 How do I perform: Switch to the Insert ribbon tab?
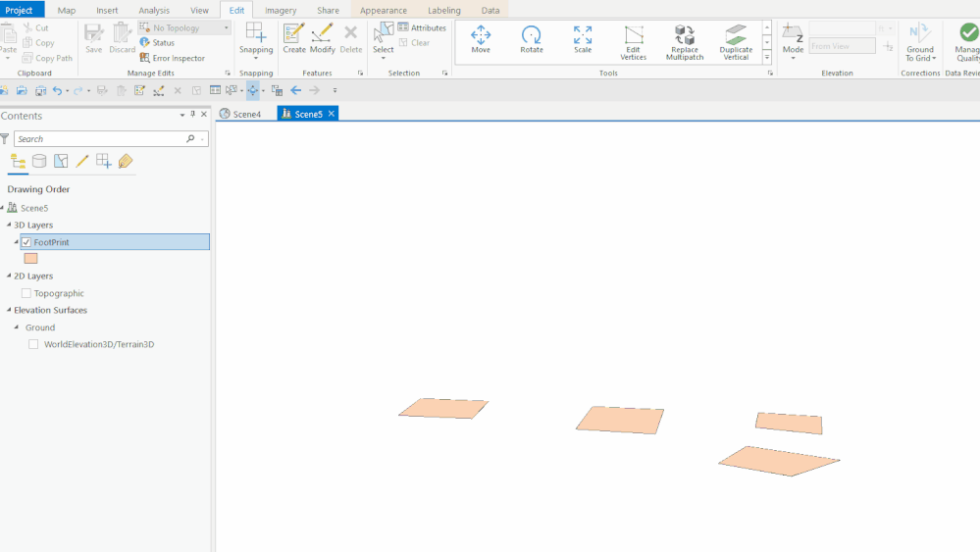click(107, 10)
